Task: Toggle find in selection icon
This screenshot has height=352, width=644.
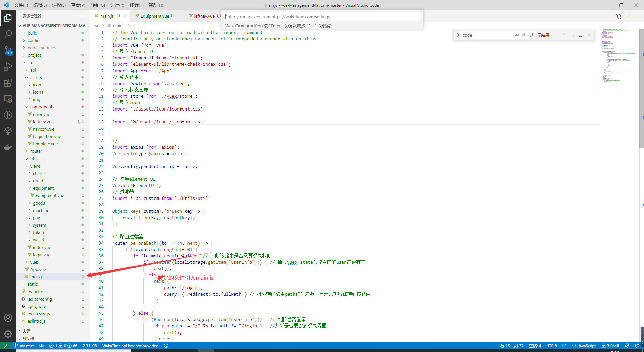Action: coord(581,35)
